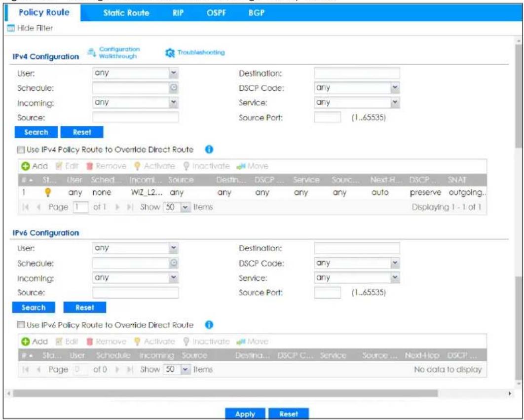524x420 pixels.
Task: Open the IPv4 Incoming dropdown
Action: pos(174,102)
